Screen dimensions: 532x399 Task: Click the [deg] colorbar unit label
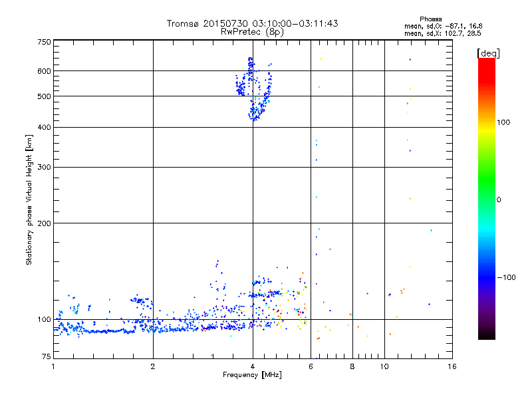pos(488,54)
